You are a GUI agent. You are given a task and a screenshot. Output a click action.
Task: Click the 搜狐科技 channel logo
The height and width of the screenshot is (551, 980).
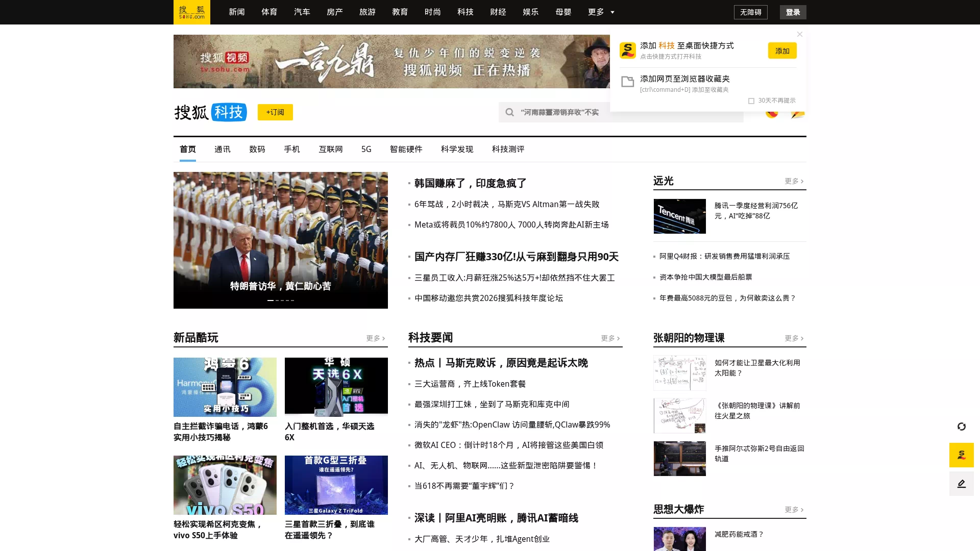click(211, 112)
